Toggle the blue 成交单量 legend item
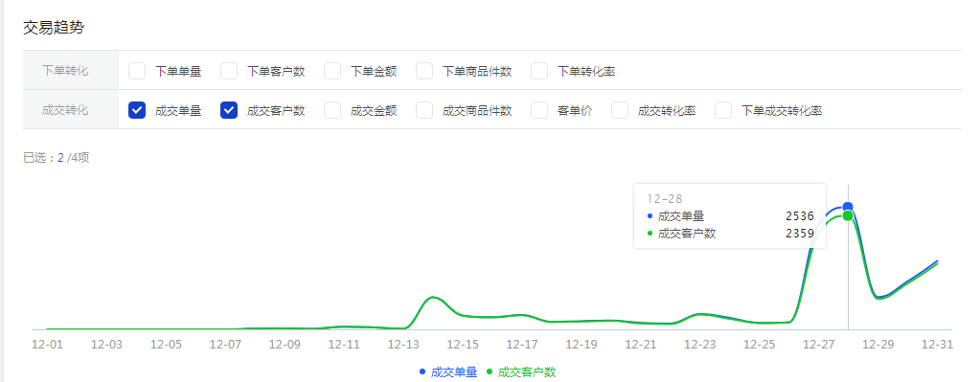This screenshot has height=382, width=980. point(448,372)
